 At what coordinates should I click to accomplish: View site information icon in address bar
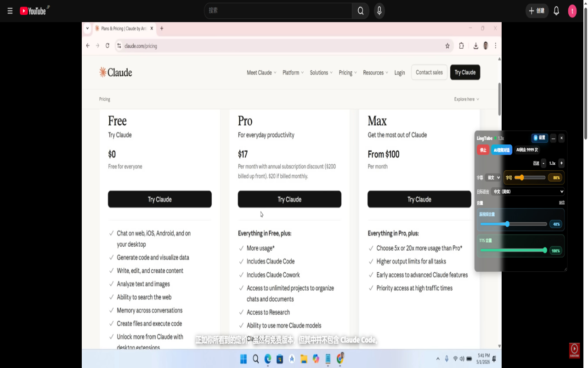click(x=119, y=46)
